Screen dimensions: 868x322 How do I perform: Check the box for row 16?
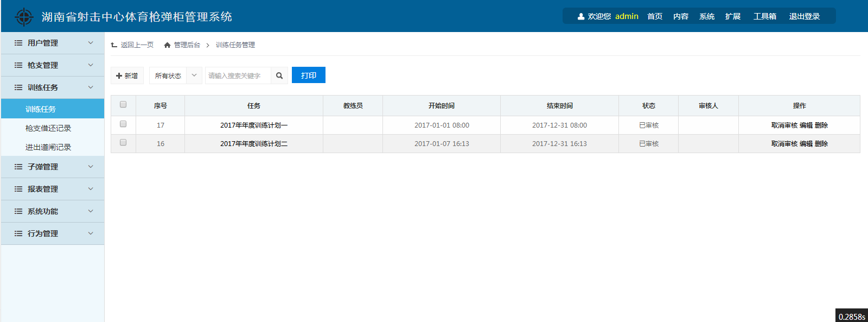tap(123, 142)
